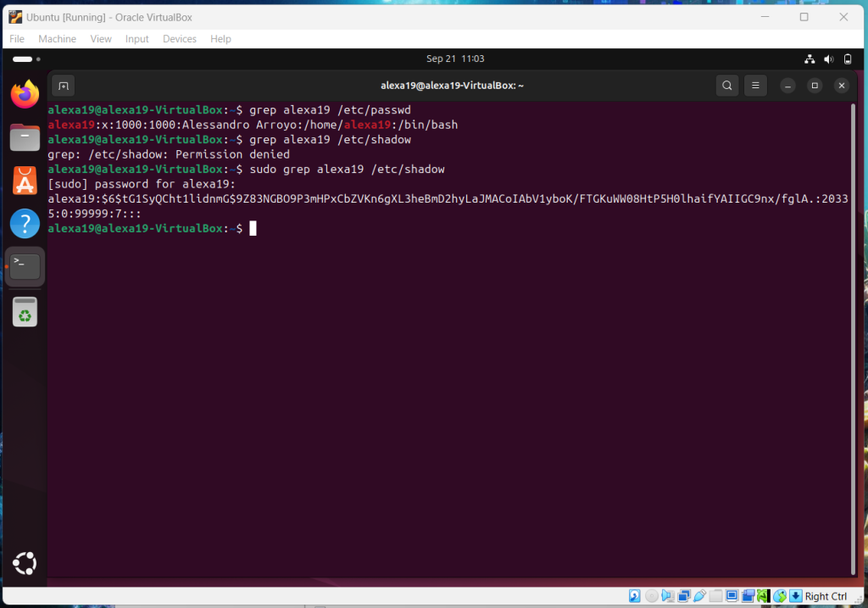Open the clock Sep 21 11:03
Viewport: 868px width, 608px height.
click(x=455, y=59)
